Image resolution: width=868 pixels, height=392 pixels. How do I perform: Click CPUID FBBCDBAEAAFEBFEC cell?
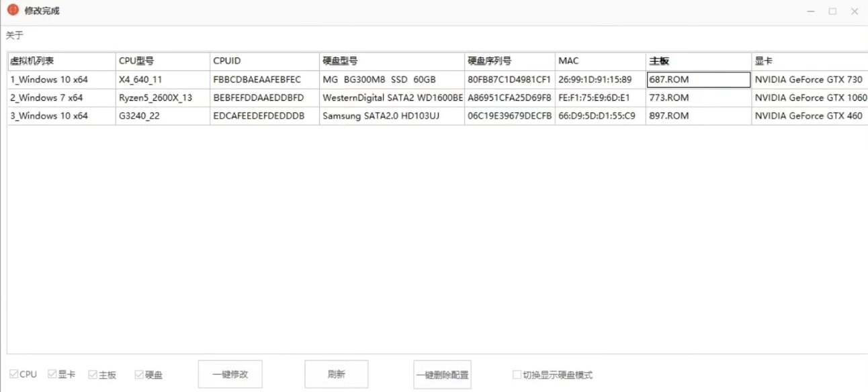(x=265, y=79)
